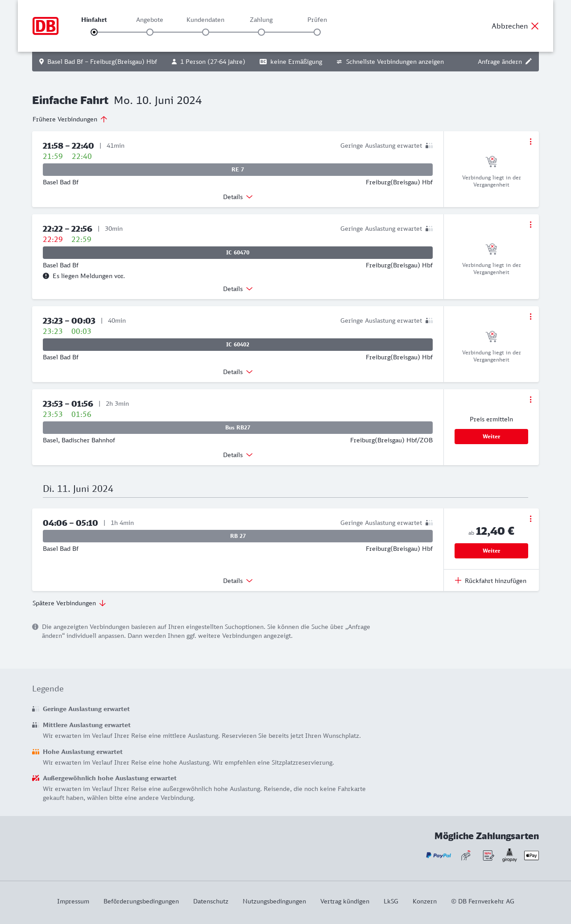Expand details for the IC 60402 connection
The height and width of the screenshot is (924, 571).
(x=238, y=372)
